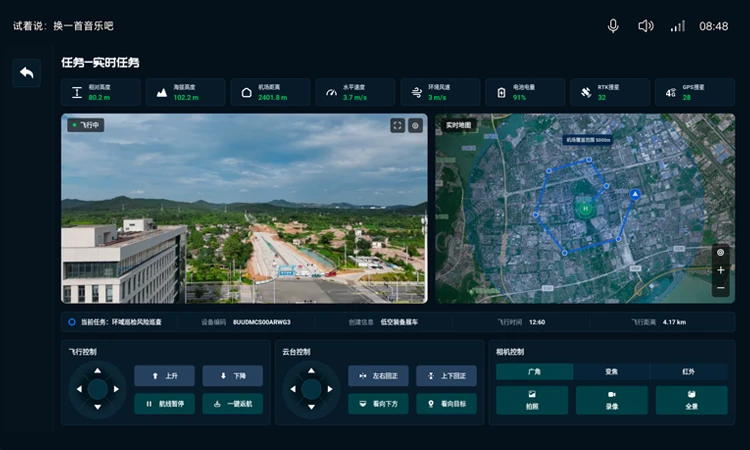This screenshot has width=750, height=450.
Task: Tap 左右回正 gimbal yaw recenter
Action: pos(378,376)
